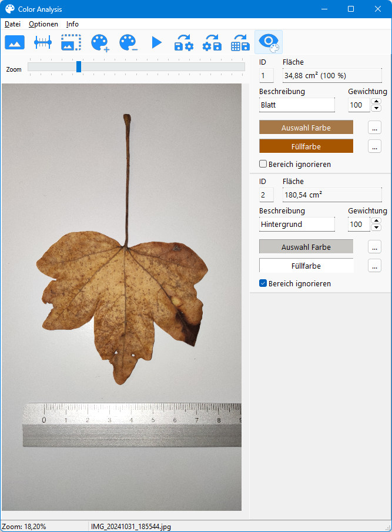Click the 'Blatt' description text field
The height and width of the screenshot is (532, 392).
point(296,105)
